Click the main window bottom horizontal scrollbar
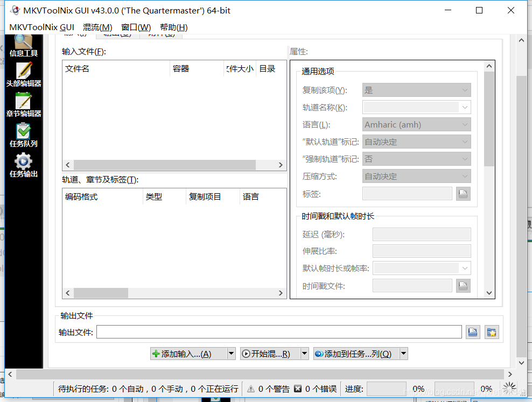Image resolution: width=532 pixels, height=402 pixels. (x=260, y=374)
